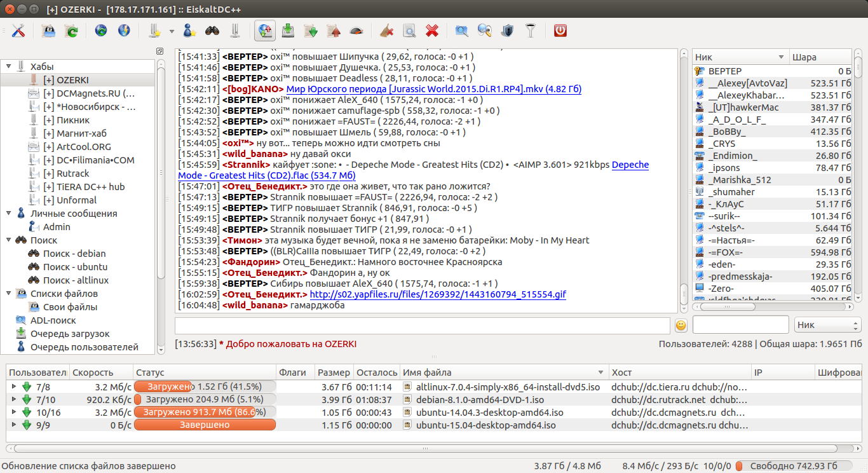Click the red X close icon in toolbar

[432, 31]
